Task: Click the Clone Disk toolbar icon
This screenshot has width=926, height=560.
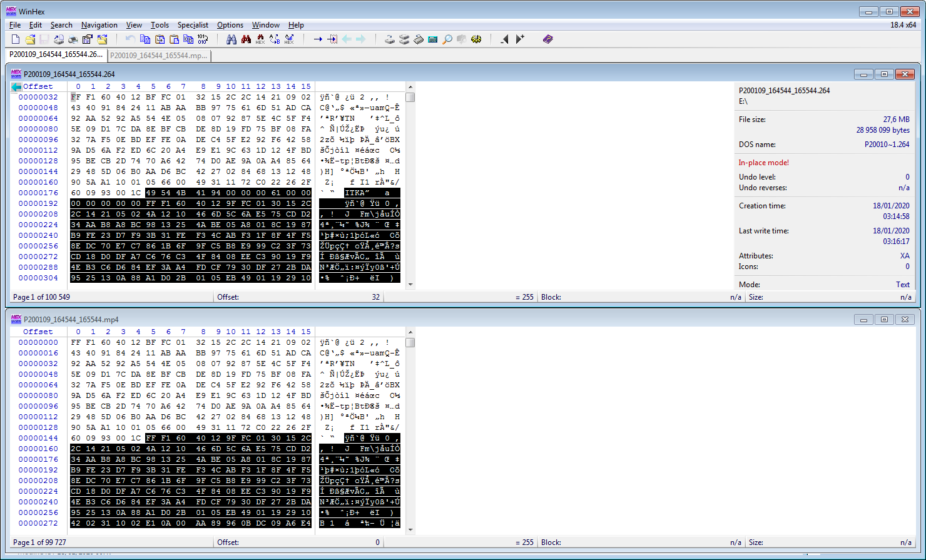Action: coord(404,39)
